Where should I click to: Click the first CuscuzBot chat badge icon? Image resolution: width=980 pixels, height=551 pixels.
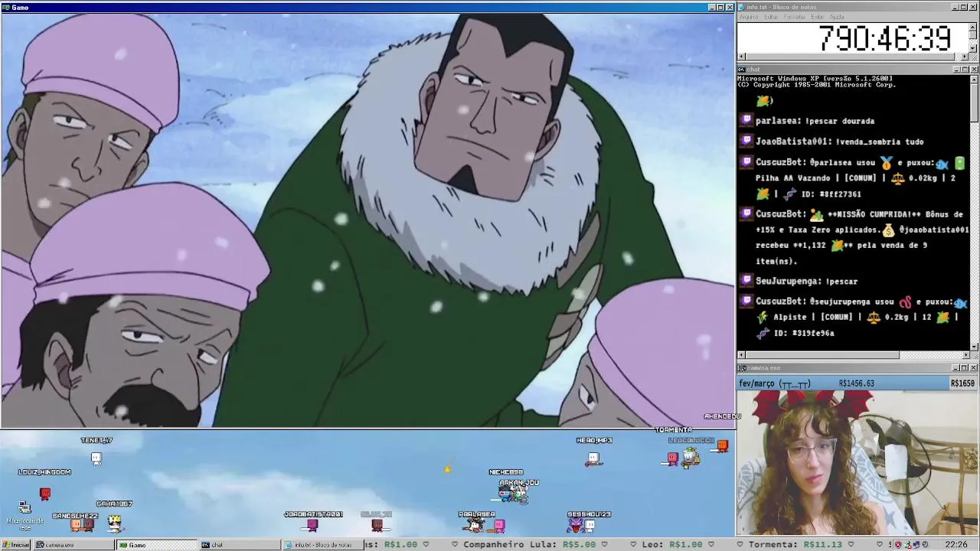(x=746, y=162)
